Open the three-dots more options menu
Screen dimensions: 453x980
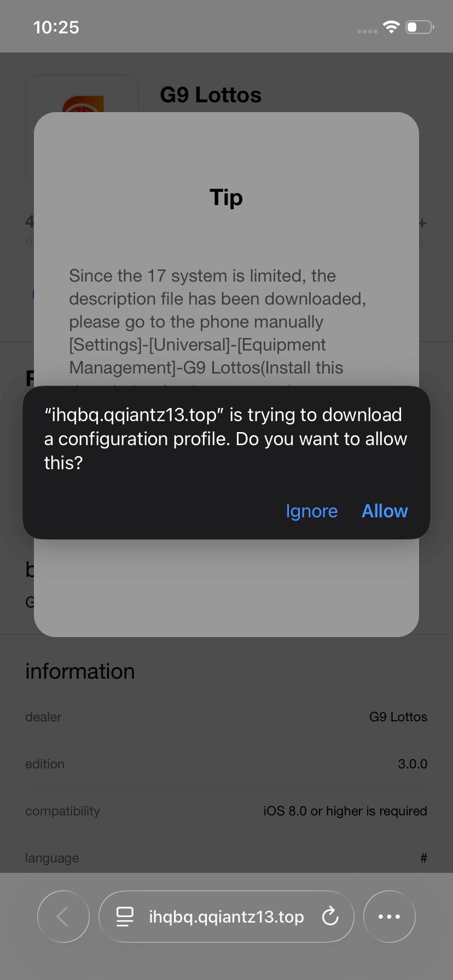click(390, 917)
